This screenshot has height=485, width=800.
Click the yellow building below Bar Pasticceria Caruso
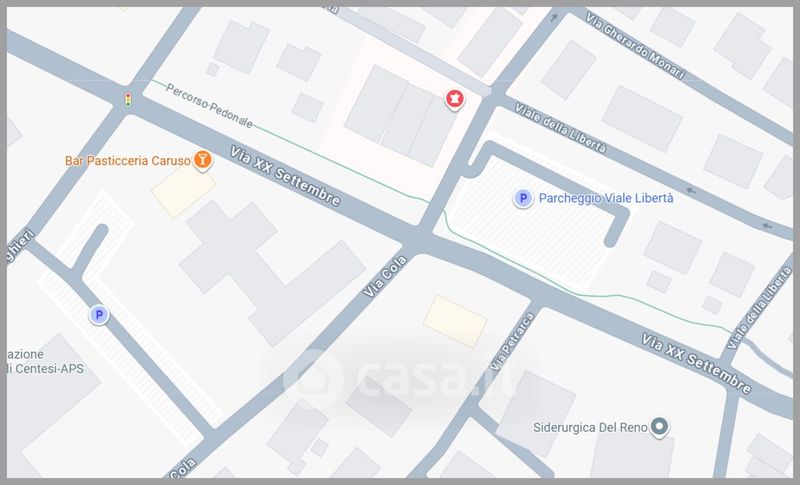tap(183, 191)
